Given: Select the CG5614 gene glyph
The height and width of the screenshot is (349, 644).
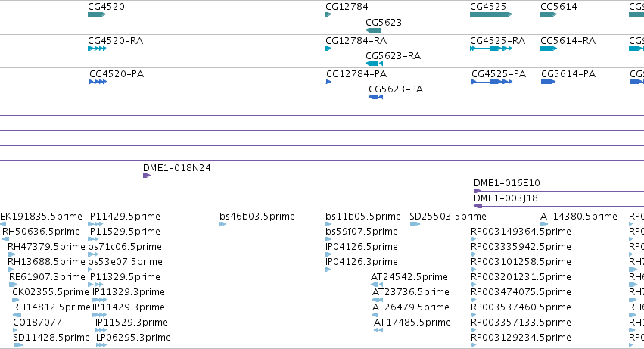Looking at the screenshot, I should 549,14.
